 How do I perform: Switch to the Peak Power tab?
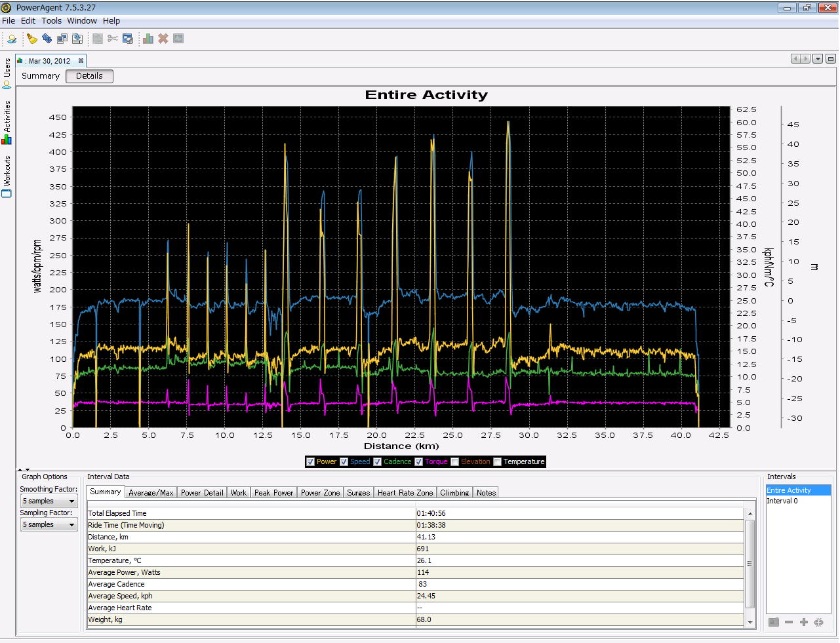(x=273, y=492)
